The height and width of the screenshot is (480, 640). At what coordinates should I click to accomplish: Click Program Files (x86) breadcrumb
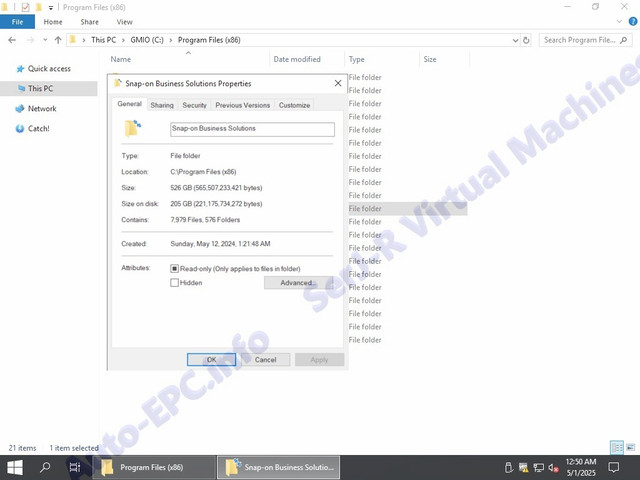pos(209,40)
